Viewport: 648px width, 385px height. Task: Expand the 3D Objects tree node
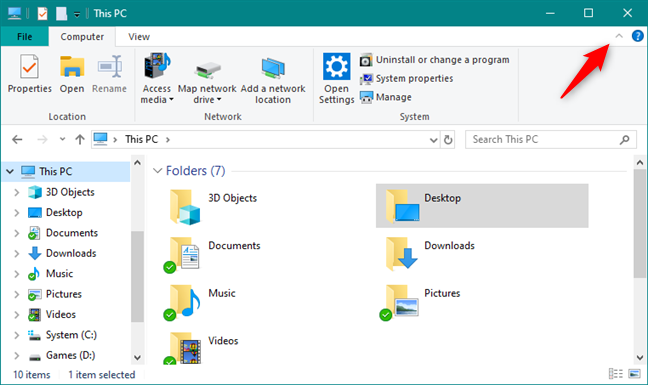tap(17, 192)
